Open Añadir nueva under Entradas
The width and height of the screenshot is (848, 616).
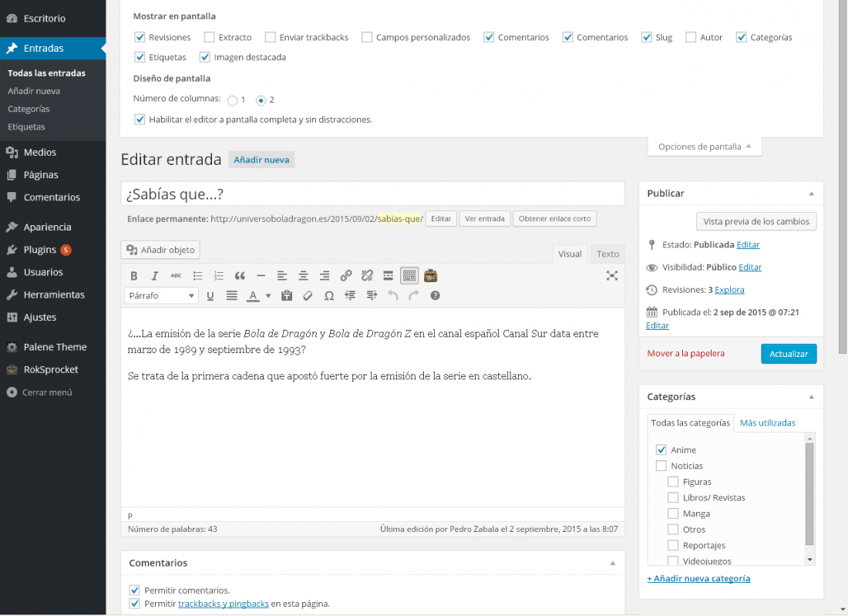point(34,91)
